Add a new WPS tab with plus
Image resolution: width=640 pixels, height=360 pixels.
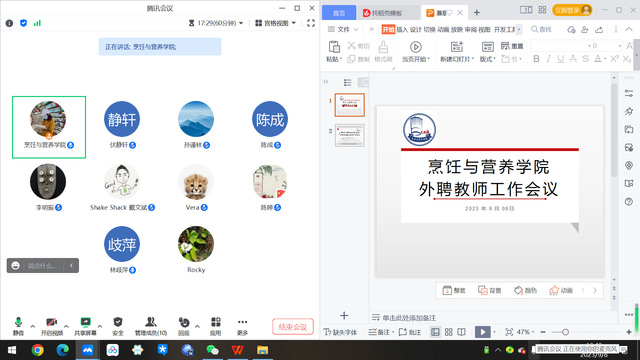coord(476,13)
